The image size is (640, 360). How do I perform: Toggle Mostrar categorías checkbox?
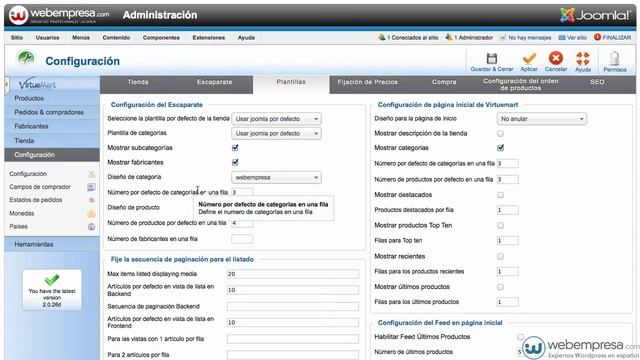500,148
